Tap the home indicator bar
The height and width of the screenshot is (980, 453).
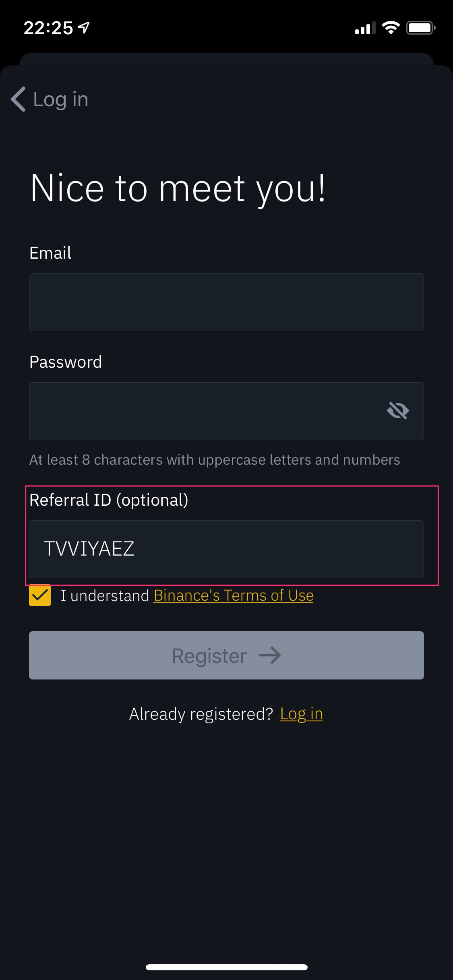226,967
